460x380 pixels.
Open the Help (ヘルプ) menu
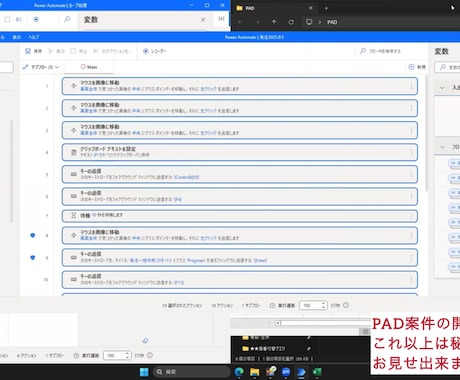point(34,37)
